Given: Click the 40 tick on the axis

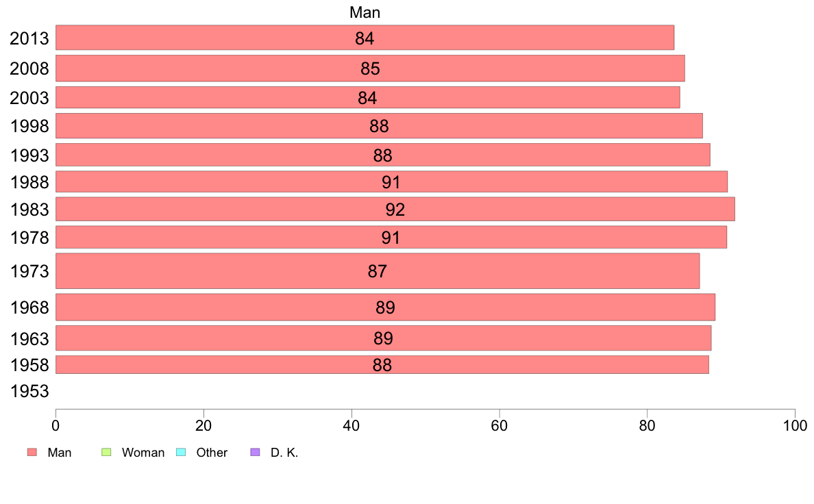Looking at the screenshot, I should [351, 426].
